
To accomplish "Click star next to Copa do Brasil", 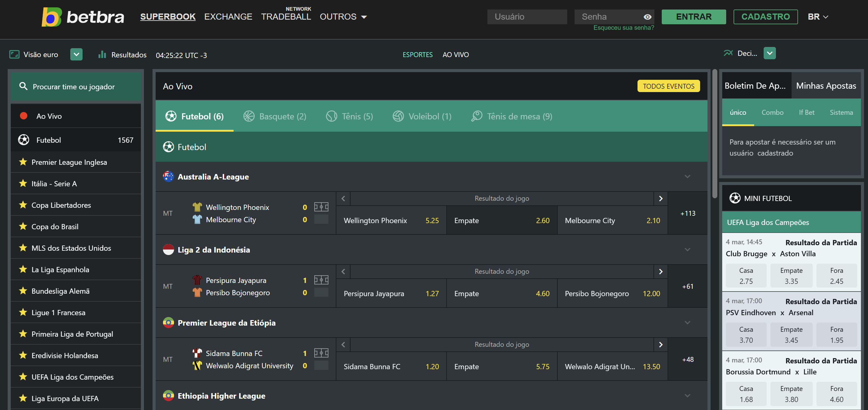I will click(23, 226).
